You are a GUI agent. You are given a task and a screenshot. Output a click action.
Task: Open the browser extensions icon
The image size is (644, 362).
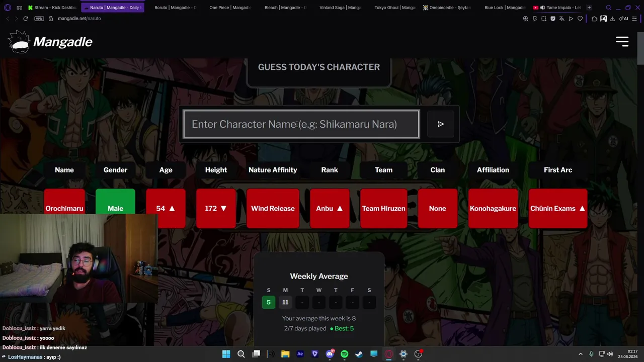pos(594,19)
